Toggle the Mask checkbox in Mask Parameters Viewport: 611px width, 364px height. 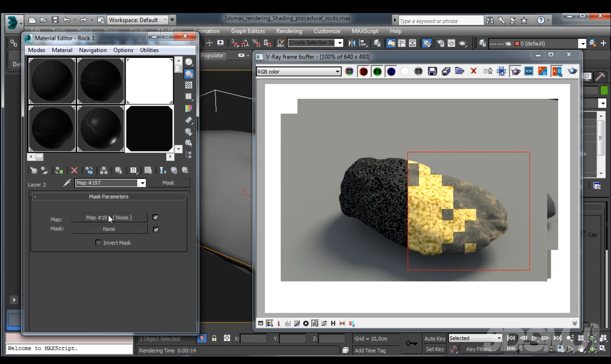coord(155,229)
